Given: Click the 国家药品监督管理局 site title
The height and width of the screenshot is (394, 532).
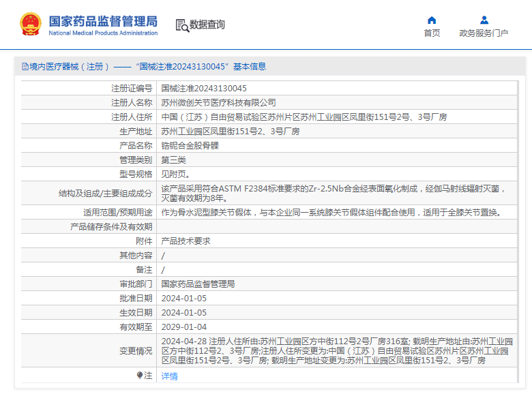Looking at the screenshot, I should tap(103, 20).
